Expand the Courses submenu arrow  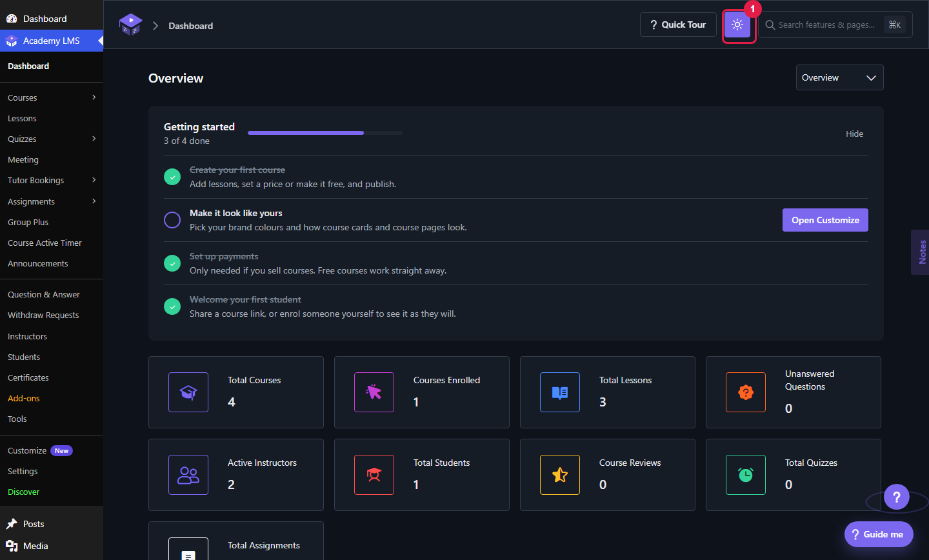tap(94, 97)
